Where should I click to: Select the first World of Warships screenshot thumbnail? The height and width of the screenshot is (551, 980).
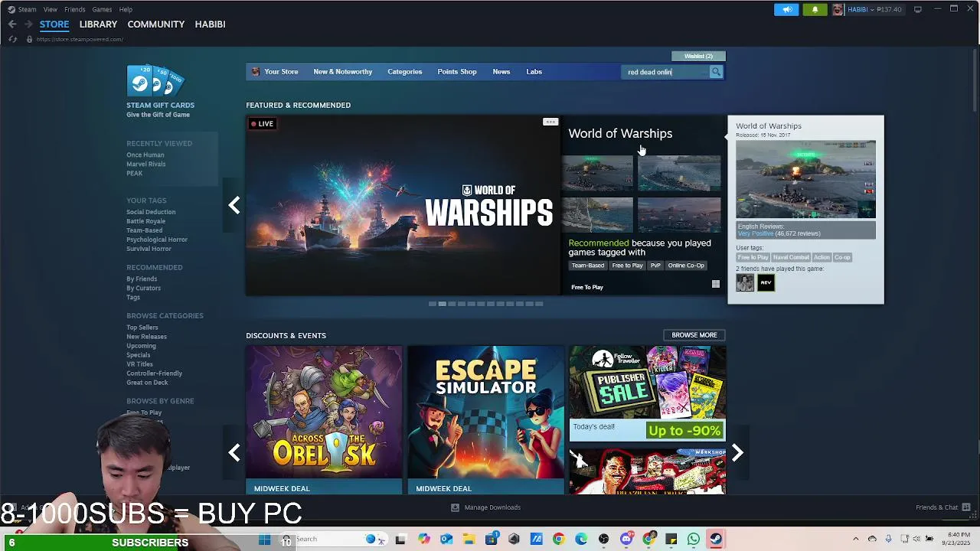click(598, 173)
